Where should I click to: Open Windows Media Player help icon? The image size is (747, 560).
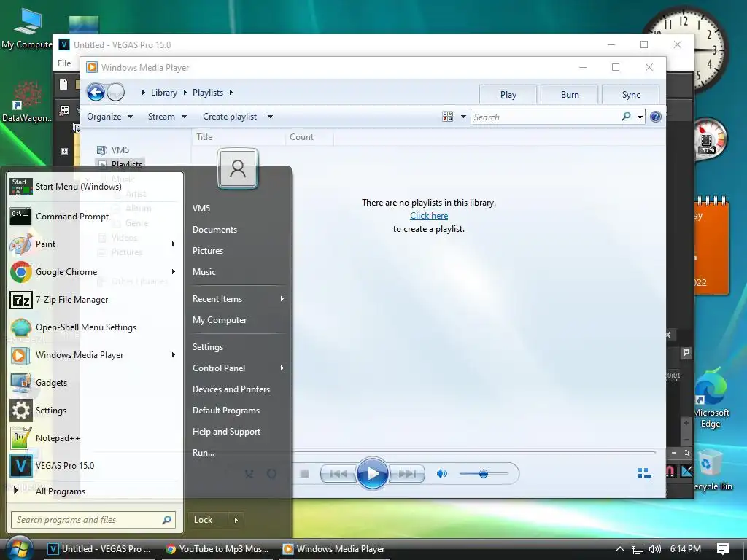coord(656,117)
